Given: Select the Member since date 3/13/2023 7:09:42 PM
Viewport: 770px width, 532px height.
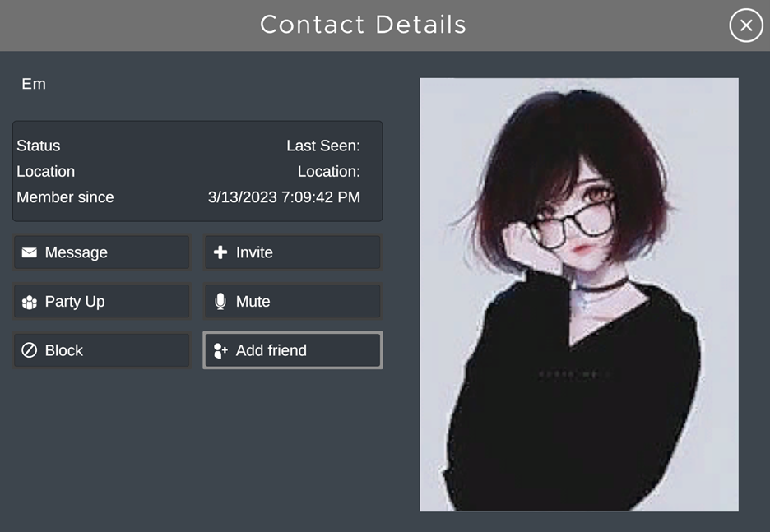Looking at the screenshot, I should (x=284, y=197).
